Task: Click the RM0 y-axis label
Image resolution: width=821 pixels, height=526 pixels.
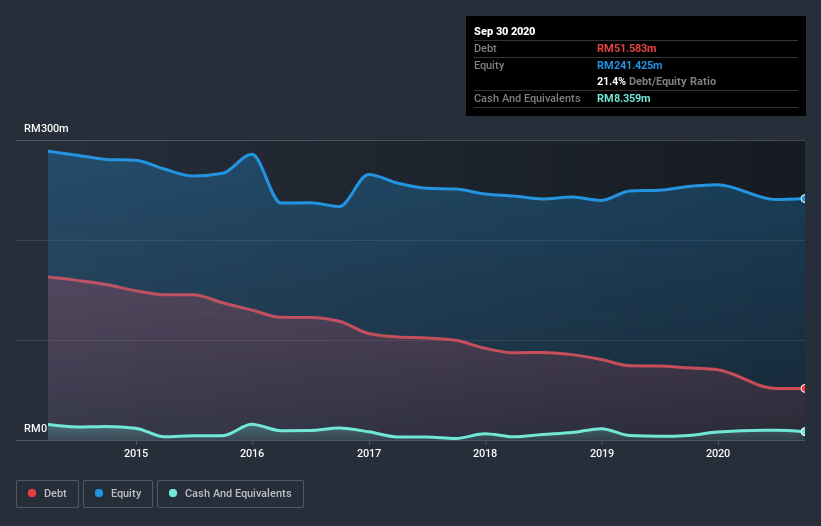Action: click(x=35, y=428)
